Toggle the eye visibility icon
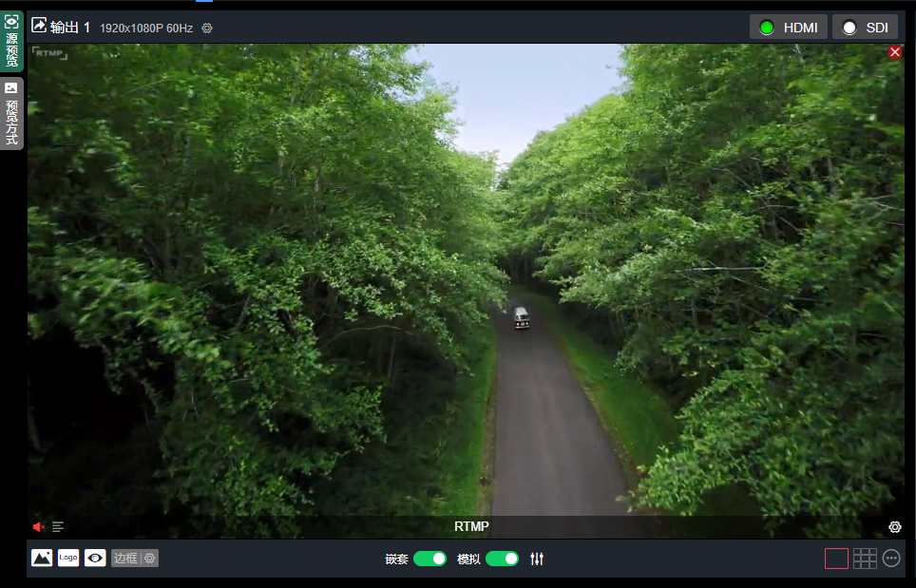Image resolution: width=916 pixels, height=588 pixels. tap(95, 559)
